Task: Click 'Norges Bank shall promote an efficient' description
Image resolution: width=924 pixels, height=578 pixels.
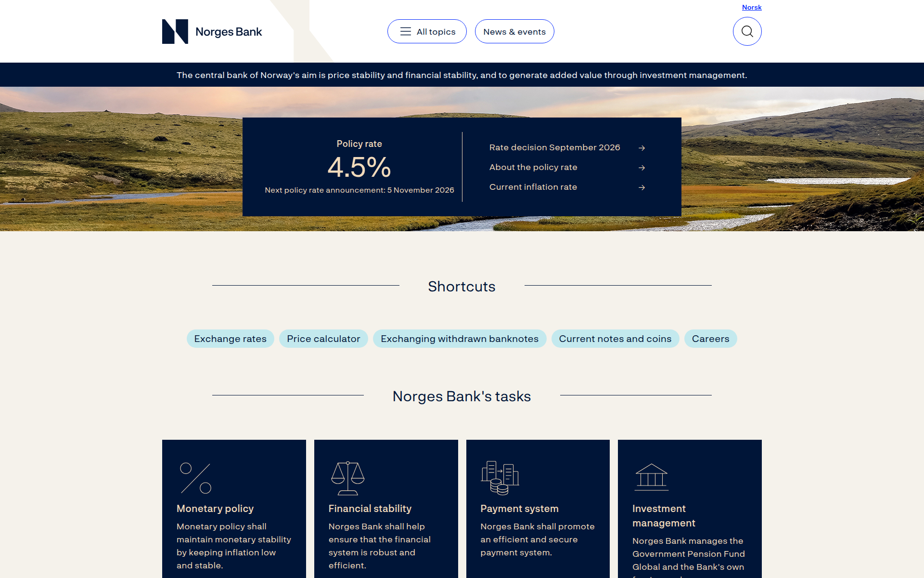Action: click(538, 539)
